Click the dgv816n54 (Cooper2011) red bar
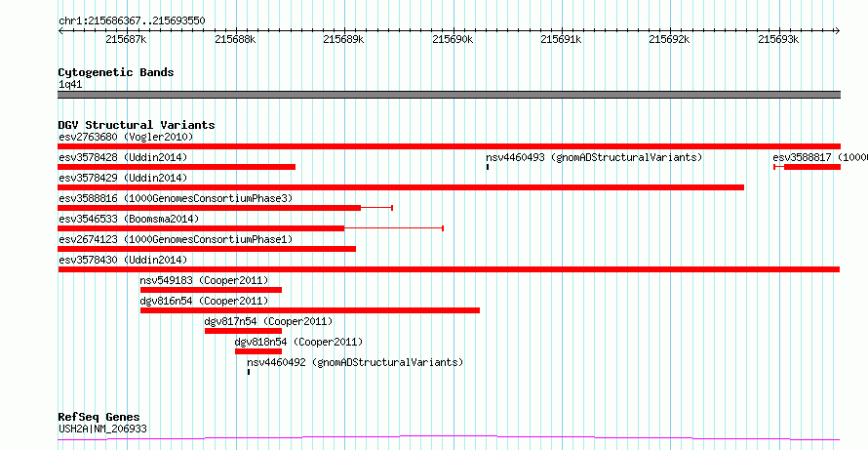Image resolution: width=868 pixels, height=450 pixels. 310,310
